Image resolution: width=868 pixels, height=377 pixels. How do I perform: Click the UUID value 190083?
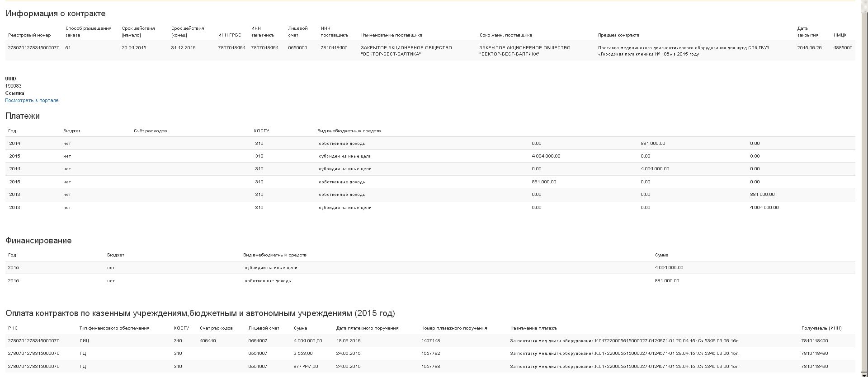click(x=14, y=86)
